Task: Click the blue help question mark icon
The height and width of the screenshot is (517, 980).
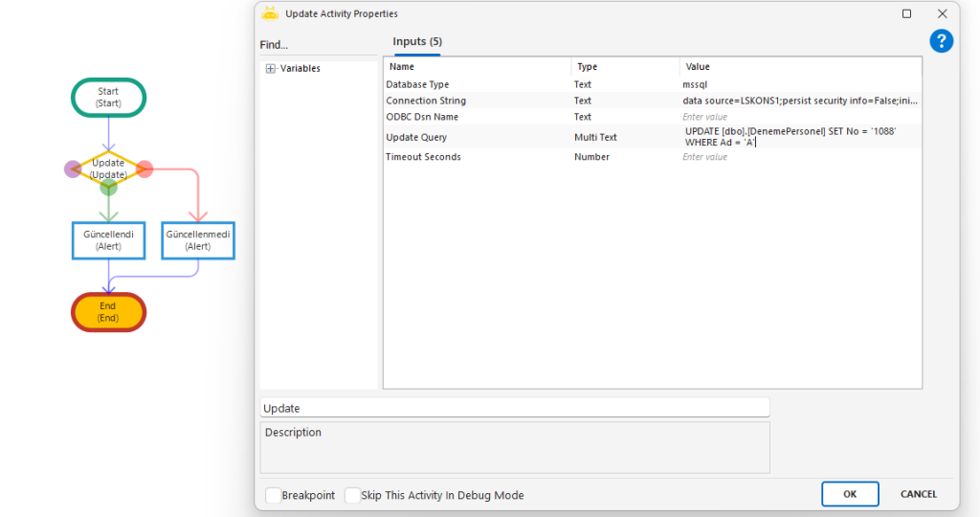Action: pyautogui.click(x=941, y=41)
